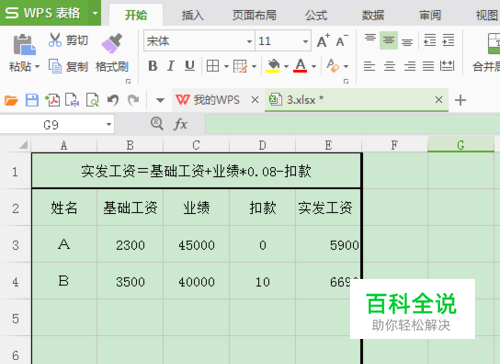Image resolution: width=500 pixels, height=364 pixels.
Task: Increase font size with the A+ icon
Action: tap(323, 41)
